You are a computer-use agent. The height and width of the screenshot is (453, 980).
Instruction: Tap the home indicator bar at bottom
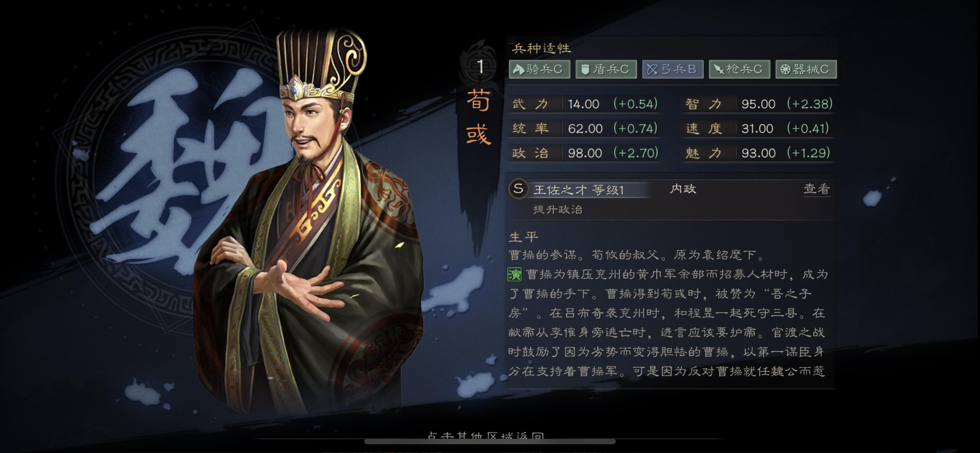click(490, 442)
